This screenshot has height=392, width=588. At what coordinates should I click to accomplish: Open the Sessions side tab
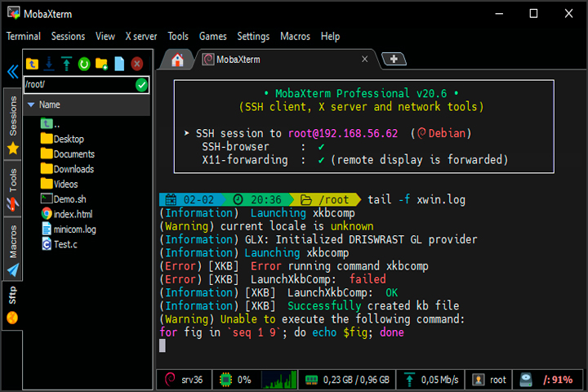click(13, 125)
